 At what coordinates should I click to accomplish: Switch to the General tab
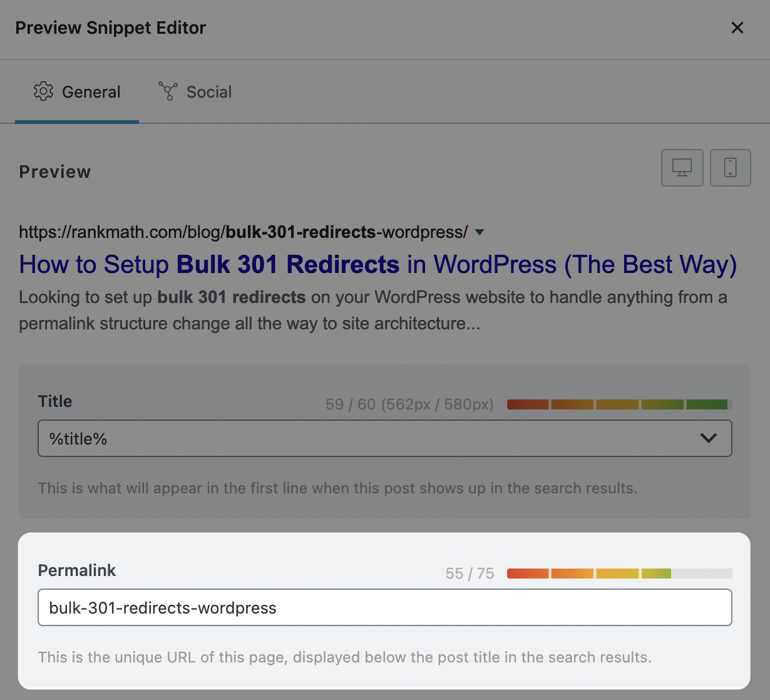(x=77, y=92)
